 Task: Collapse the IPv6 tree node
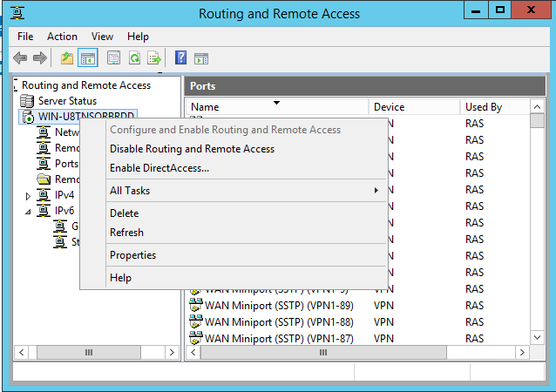click(x=28, y=212)
